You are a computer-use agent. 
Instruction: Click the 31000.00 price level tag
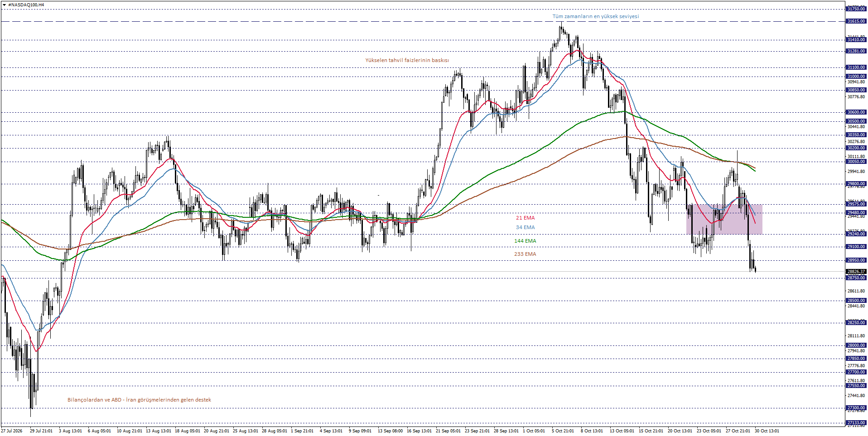(x=856, y=77)
